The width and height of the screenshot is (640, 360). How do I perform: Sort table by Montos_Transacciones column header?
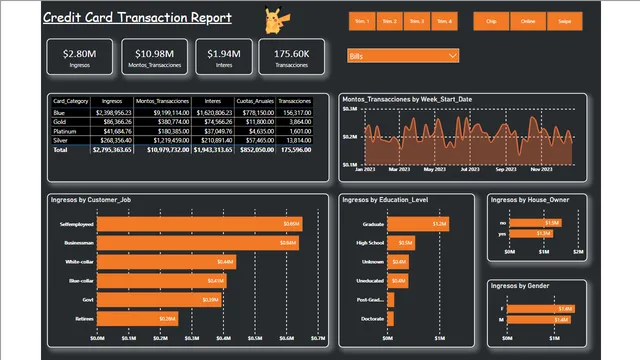click(x=162, y=101)
